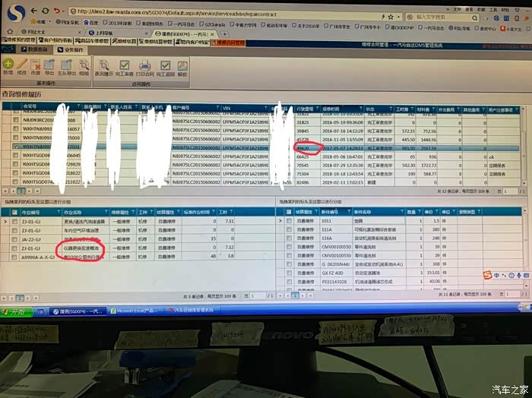Image resolution: width=532 pixels, height=398 pixels.
Task: Click job list page number input field
Action: (x=258, y=296)
